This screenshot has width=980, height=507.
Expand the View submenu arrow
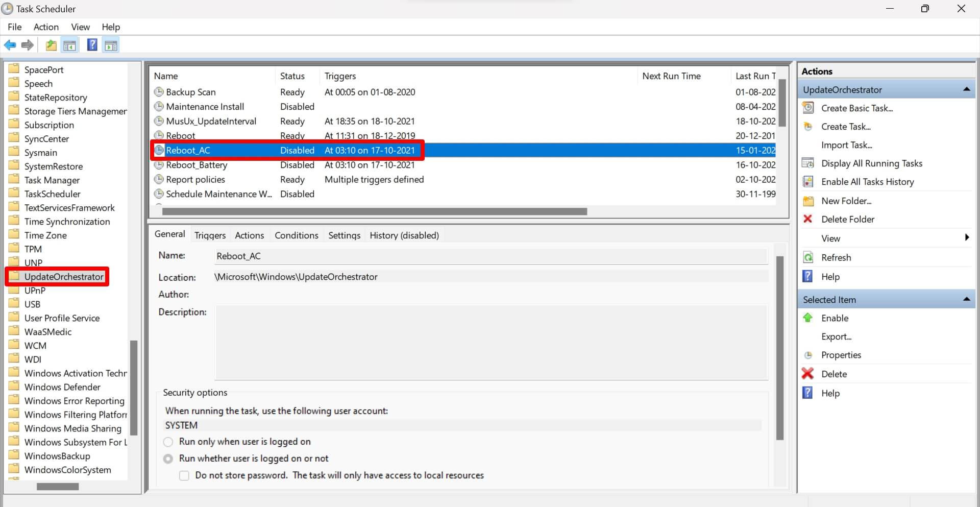coord(967,237)
